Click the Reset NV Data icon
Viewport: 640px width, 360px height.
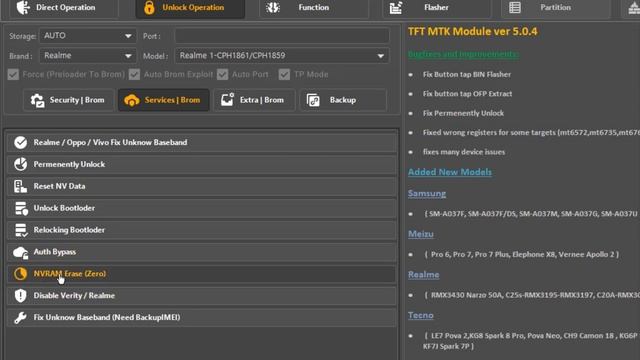(20, 187)
